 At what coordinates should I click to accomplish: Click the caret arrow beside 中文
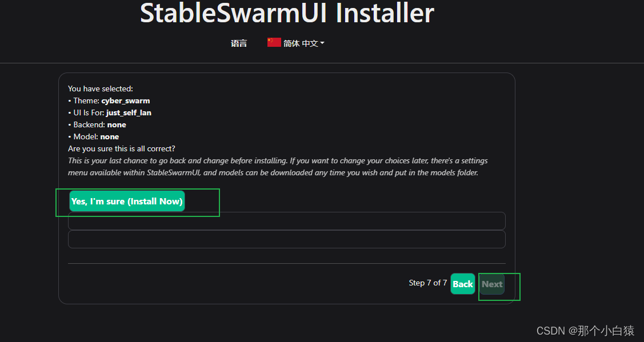click(x=322, y=43)
